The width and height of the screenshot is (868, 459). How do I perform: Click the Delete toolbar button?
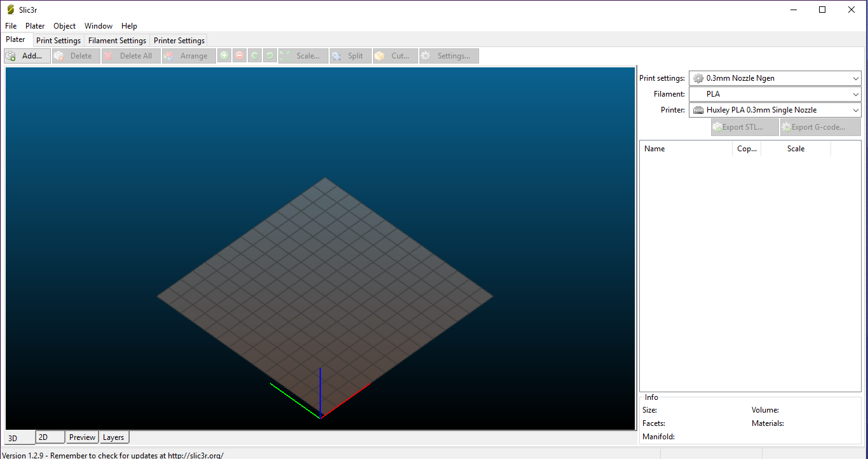76,56
